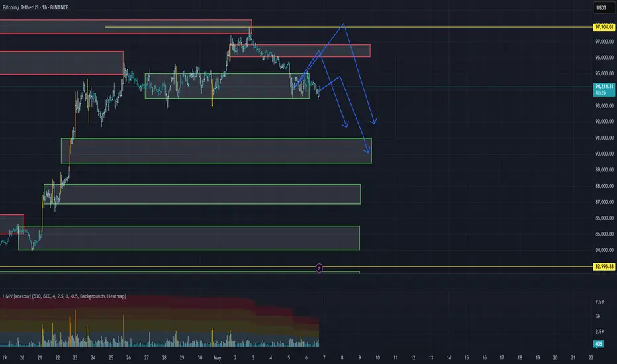This screenshot has width=617, height=364.
Task: Click the 405 volume value label
Action: click(598, 344)
